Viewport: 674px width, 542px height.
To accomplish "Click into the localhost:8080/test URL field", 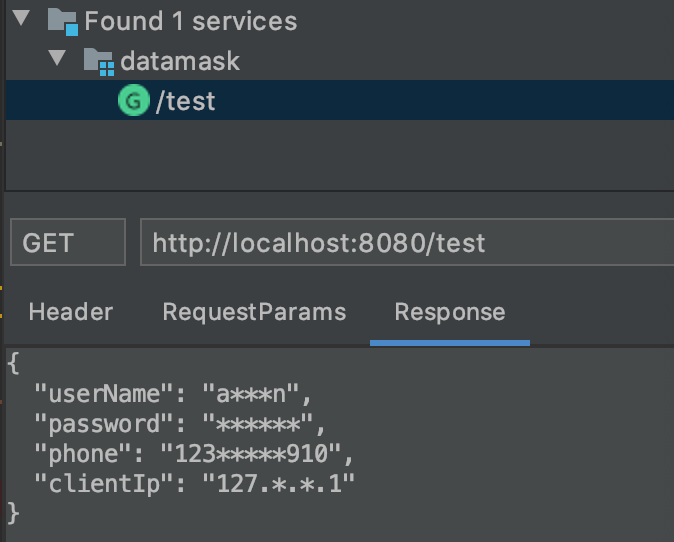I will (x=400, y=243).
